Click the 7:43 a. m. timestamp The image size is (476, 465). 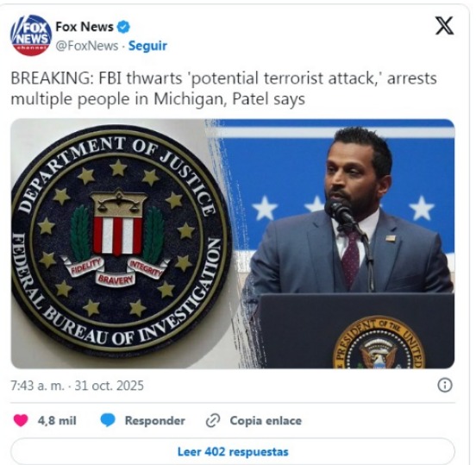click(x=38, y=386)
